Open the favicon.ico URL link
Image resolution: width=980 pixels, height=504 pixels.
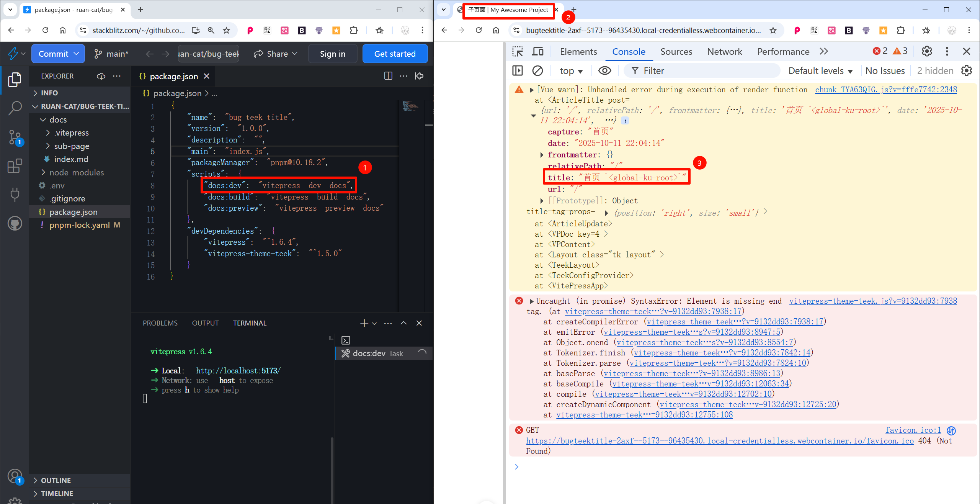point(719,441)
